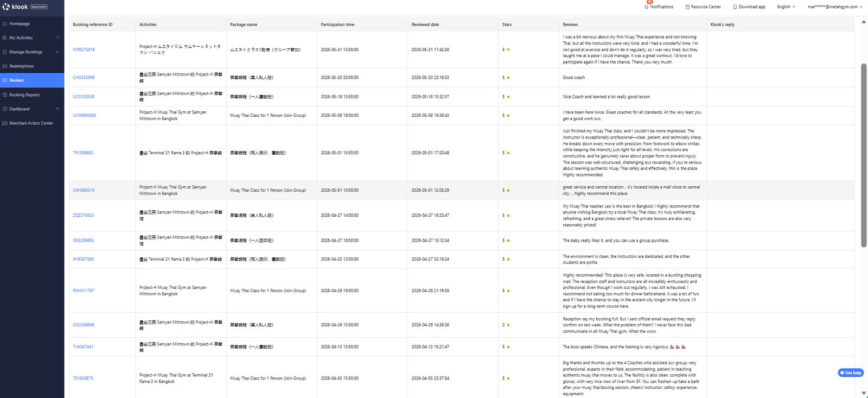
Task: Click the Booking Reports sidebar icon
Action: point(5,95)
